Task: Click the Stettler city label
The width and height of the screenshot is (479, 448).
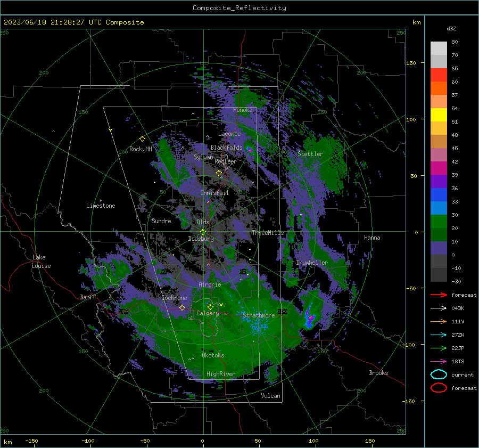Action: (310, 154)
